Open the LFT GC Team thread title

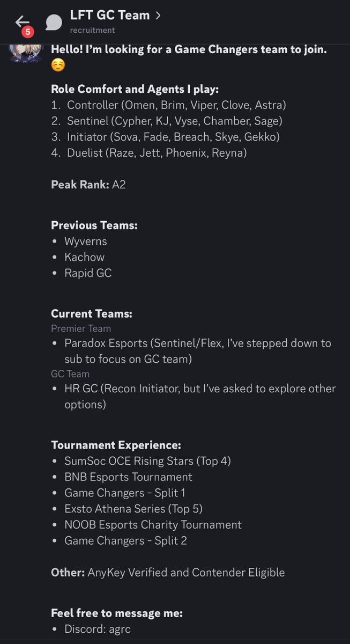(x=110, y=16)
